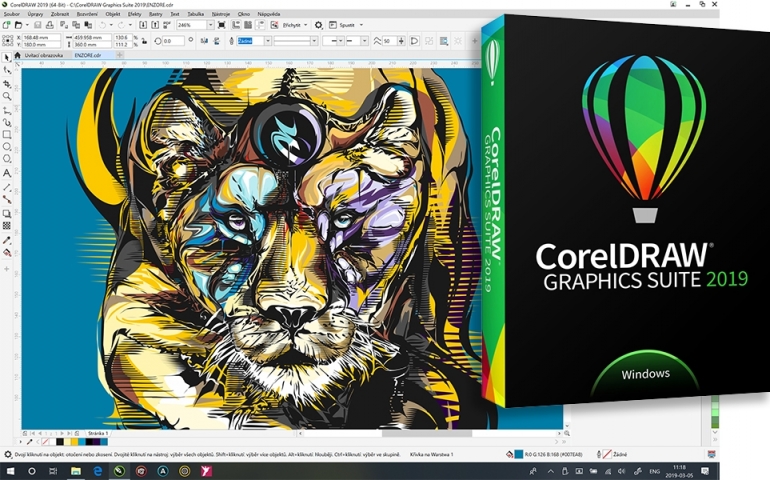Open the end arrowhead dropdown
The height and width of the screenshot is (480, 770).
tap(364, 41)
